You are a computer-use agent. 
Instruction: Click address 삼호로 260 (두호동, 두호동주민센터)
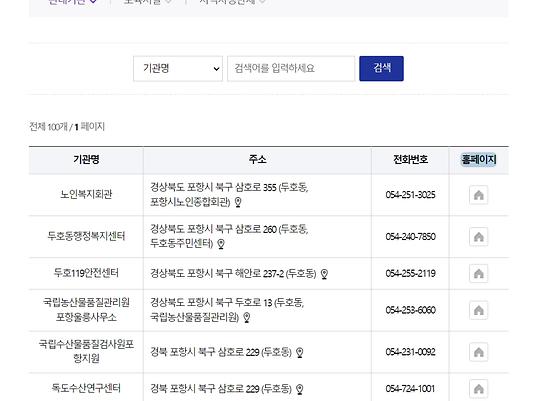(x=229, y=236)
